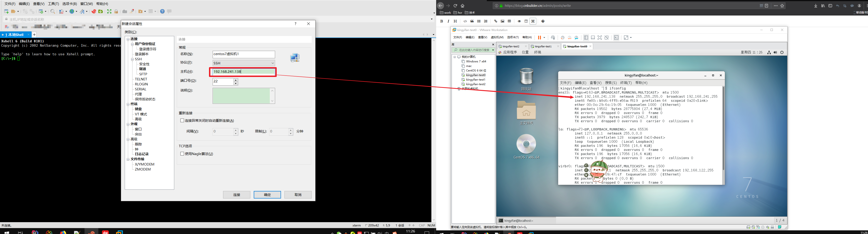Toggle editor fullscreen mode icon
This screenshot has width=868, height=234.
533,21
